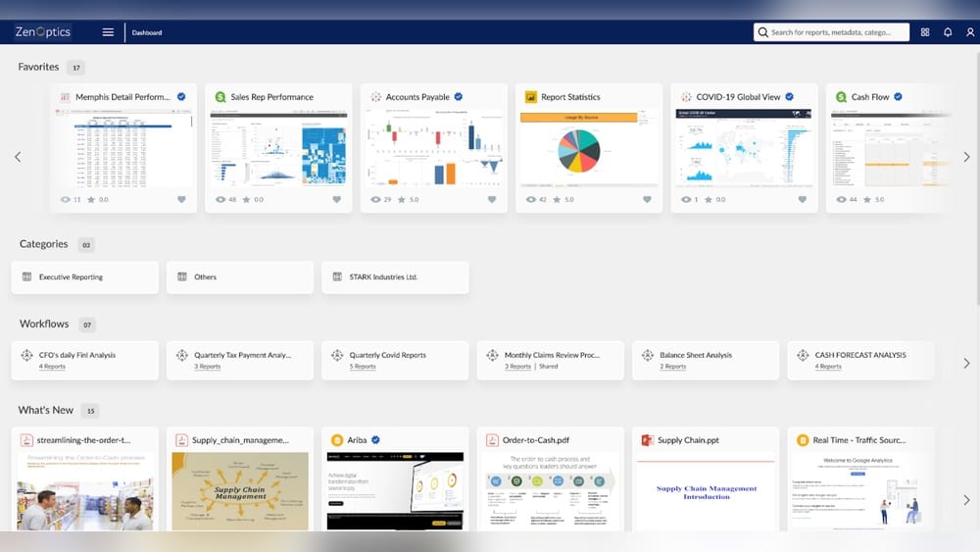Select the Dashboard breadcrumb tab
Screen dimensions: 980x552
pos(147,32)
